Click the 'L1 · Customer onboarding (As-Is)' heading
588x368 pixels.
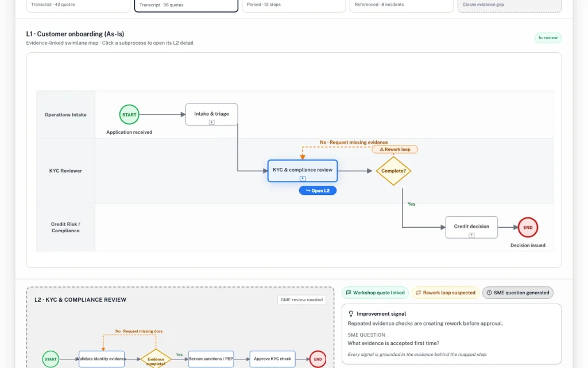[75, 34]
